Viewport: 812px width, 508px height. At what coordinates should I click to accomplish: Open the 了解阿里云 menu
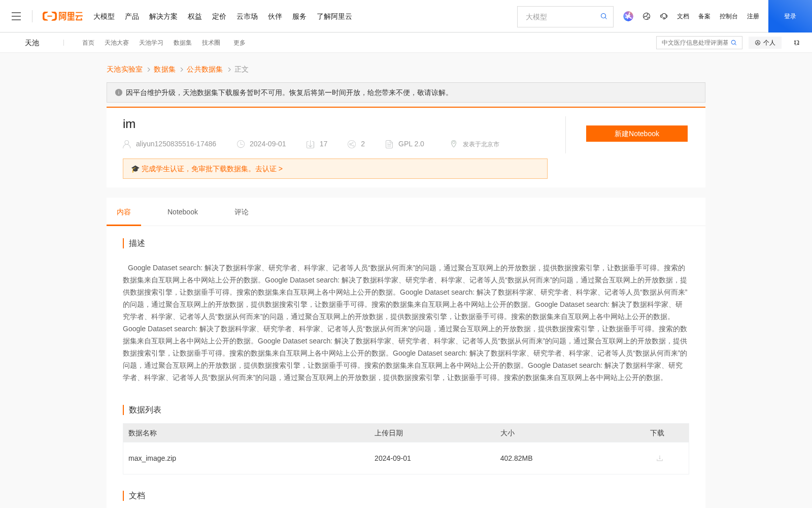point(334,16)
